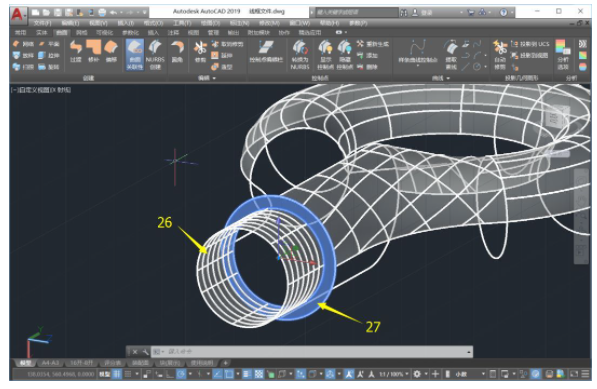Viewport: 597px width, 389px height.
Task: Choose the surface Blend tool (过渡)
Action: coord(76,51)
